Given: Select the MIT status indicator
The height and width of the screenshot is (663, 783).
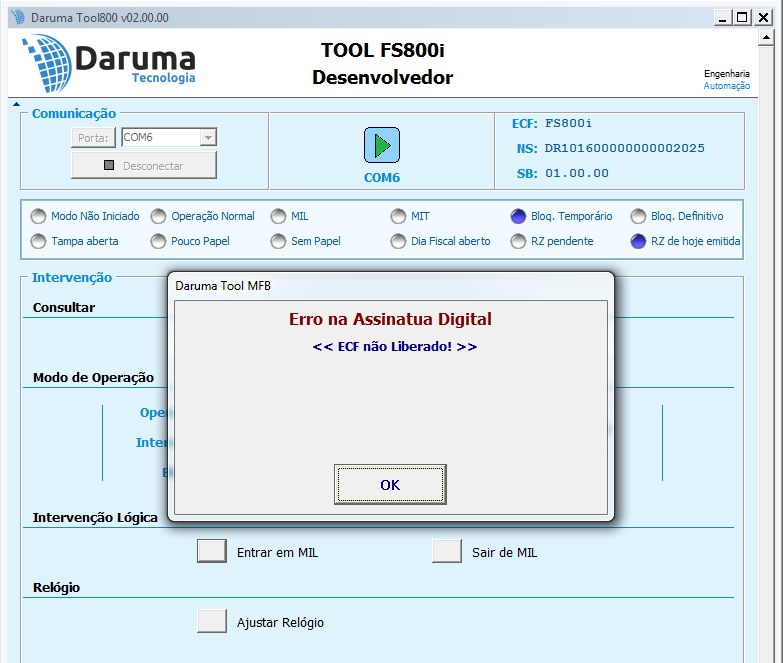Looking at the screenshot, I should tap(398, 216).
